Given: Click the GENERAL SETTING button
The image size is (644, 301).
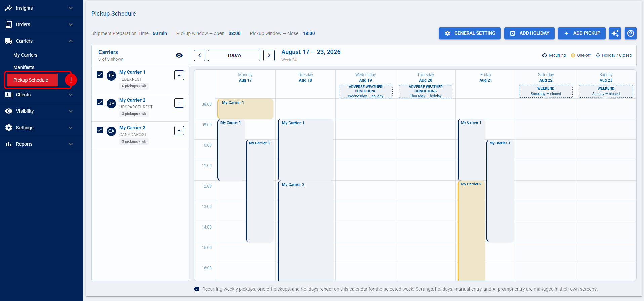Looking at the screenshot, I should click(470, 33).
